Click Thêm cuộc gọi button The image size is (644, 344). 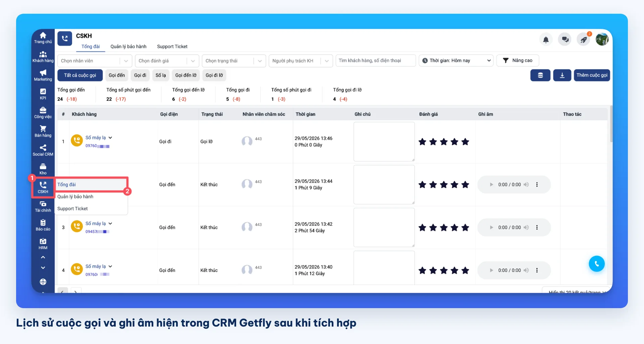(x=592, y=75)
